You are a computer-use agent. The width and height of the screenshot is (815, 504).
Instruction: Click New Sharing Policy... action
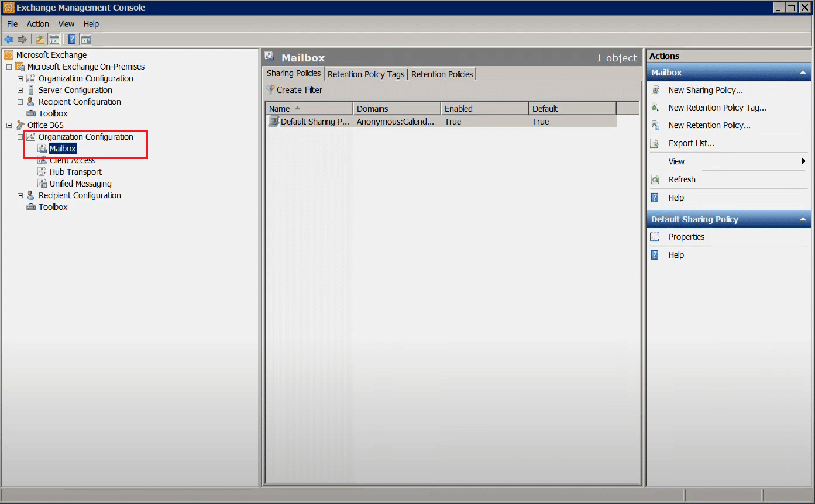706,90
